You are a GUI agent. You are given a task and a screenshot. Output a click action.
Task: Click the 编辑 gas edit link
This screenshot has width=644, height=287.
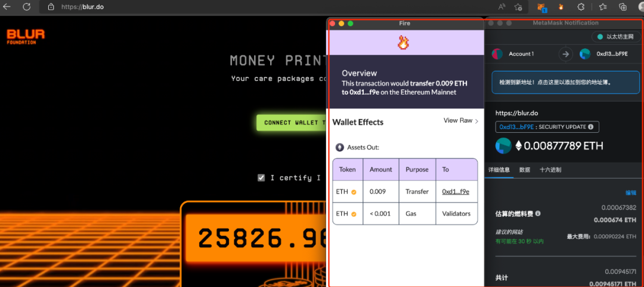pos(631,193)
